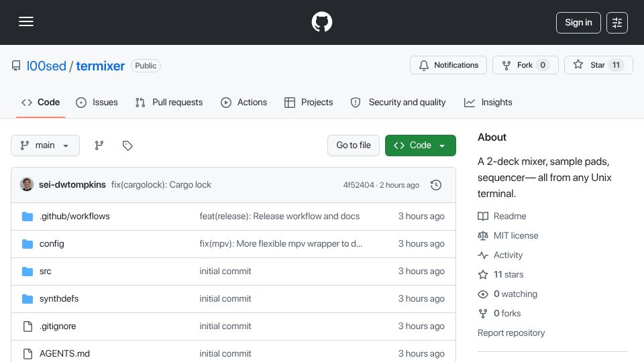Open the .github/workflows folder
This screenshot has width=644, height=362.
tap(74, 217)
